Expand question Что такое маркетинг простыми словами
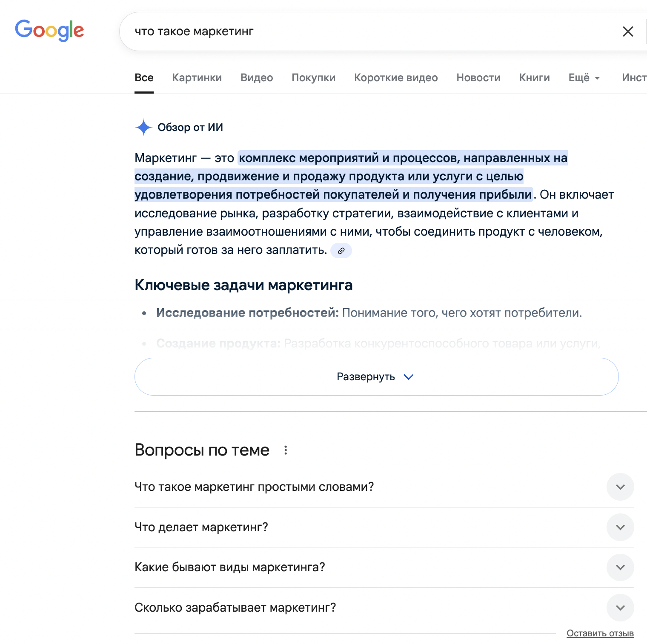Viewport: 647px width, 644px height. coord(620,487)
